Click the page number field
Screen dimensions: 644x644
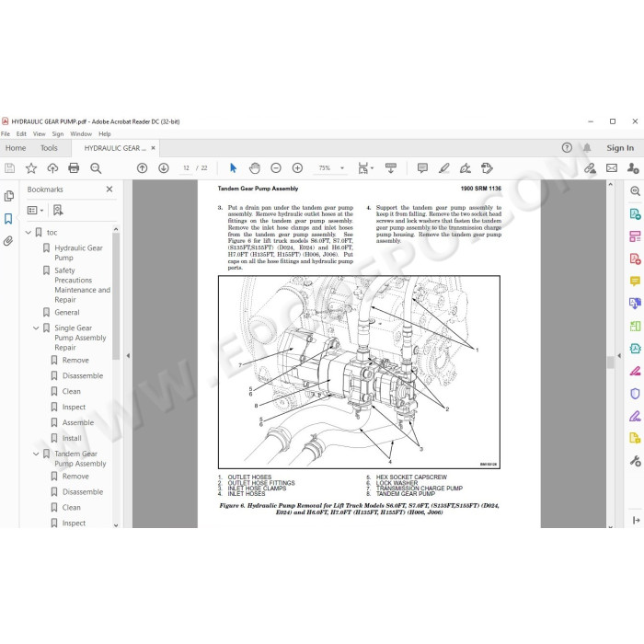pos(186,168)
